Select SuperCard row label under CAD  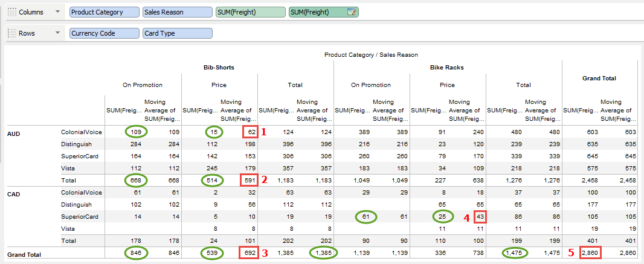click(x=81, y=216)
